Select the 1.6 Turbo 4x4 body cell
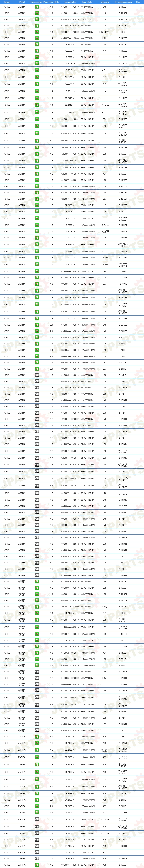The height and width of the screenshot is (868, 144). click(105, 231)
